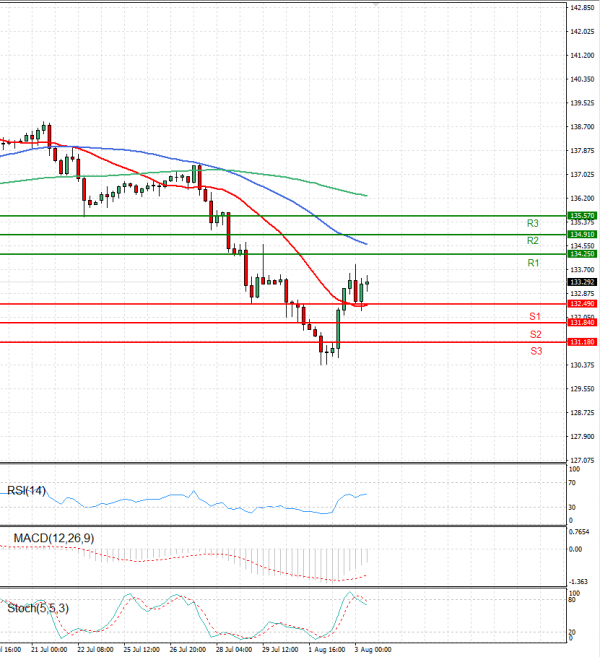Click the 29 Jul 12:00 time label
This screenshot has width=600, height=657.
pos(280,649)
